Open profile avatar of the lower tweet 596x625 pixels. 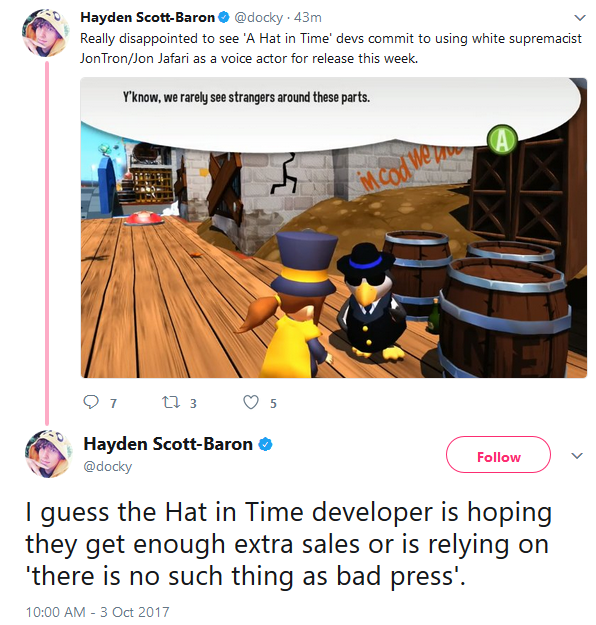[x=49, y=454]
